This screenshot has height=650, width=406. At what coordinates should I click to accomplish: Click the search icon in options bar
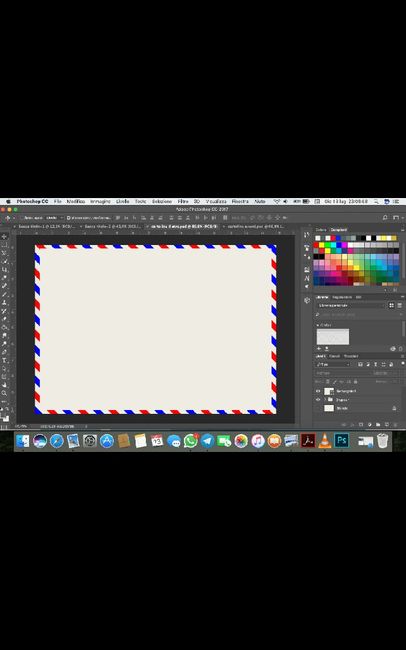[x=385, y=218]
